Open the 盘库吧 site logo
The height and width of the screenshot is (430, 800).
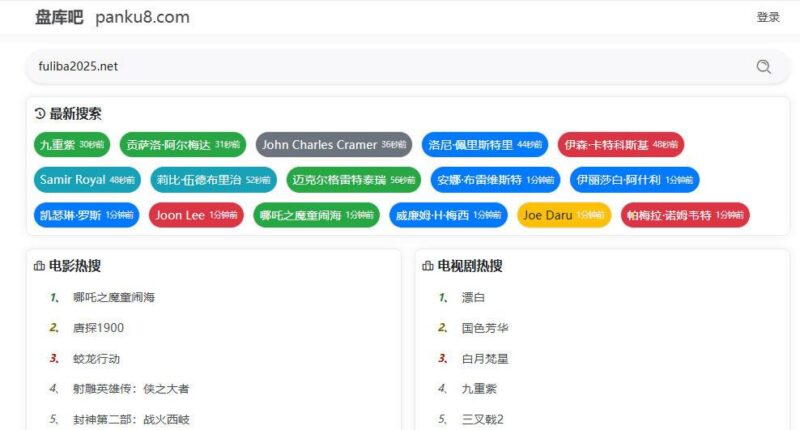[x=59, y=17]
